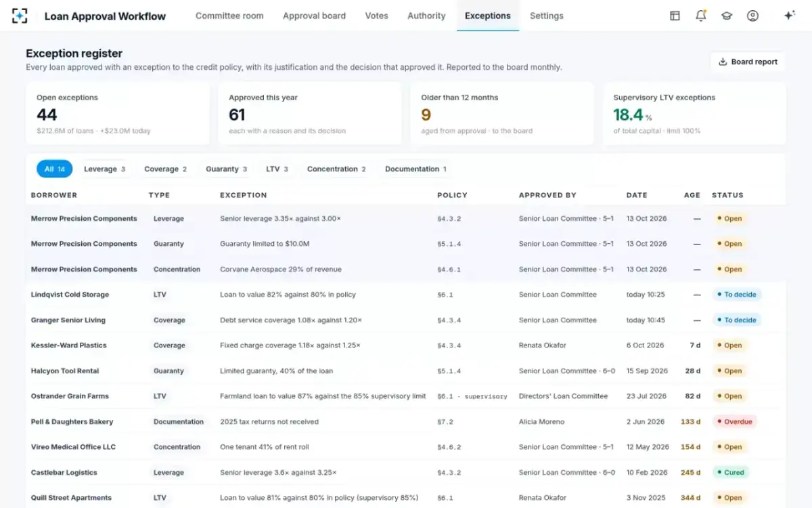Click To decide status for Granger
Viewport: 812px width, 508px height.
(x=736, y=320)
